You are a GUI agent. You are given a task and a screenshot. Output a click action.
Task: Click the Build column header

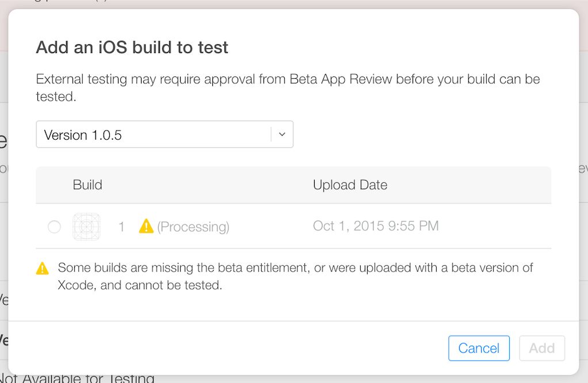87,185
